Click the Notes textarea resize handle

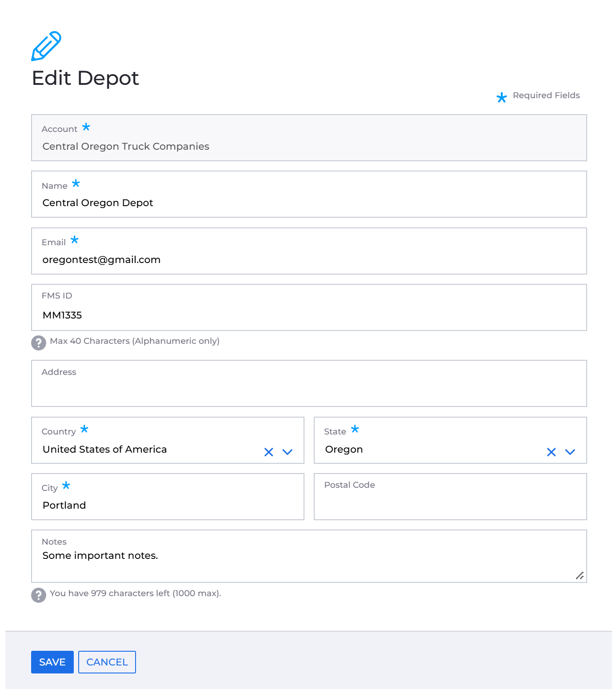pos(580,576)
